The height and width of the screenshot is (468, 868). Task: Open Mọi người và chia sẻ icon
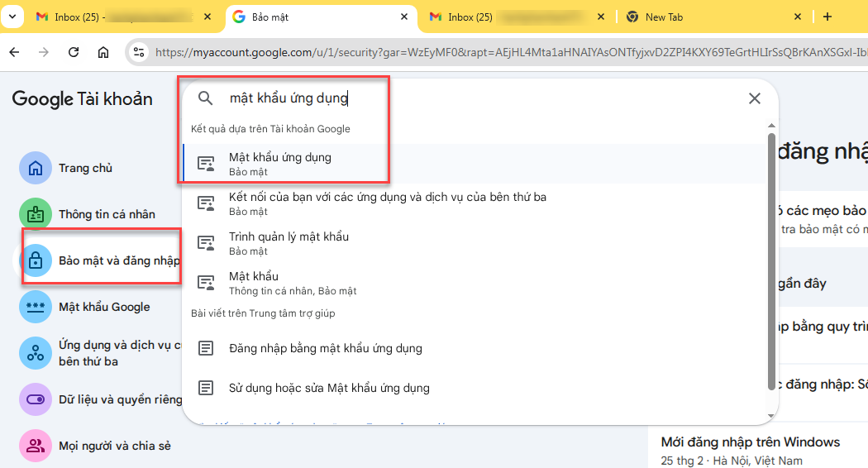pyautogui.click(x=36, y=446)
